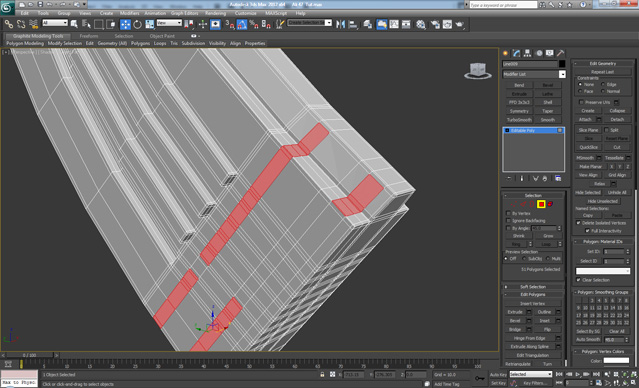Switch to the Freeform ribbon tab
The image size is (639, 388).
click(89, 36)
